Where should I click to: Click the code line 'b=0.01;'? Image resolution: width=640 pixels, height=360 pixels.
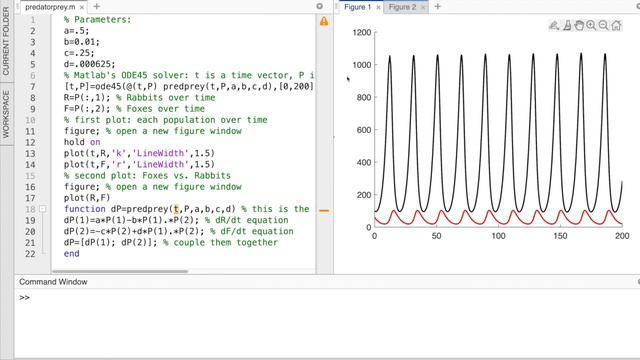82,42
